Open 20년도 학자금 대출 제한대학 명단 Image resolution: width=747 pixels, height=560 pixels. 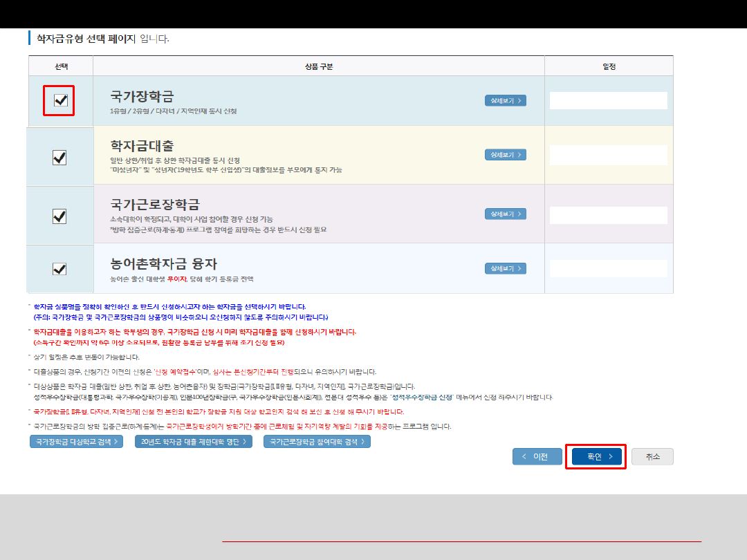[x=193, y=441]
